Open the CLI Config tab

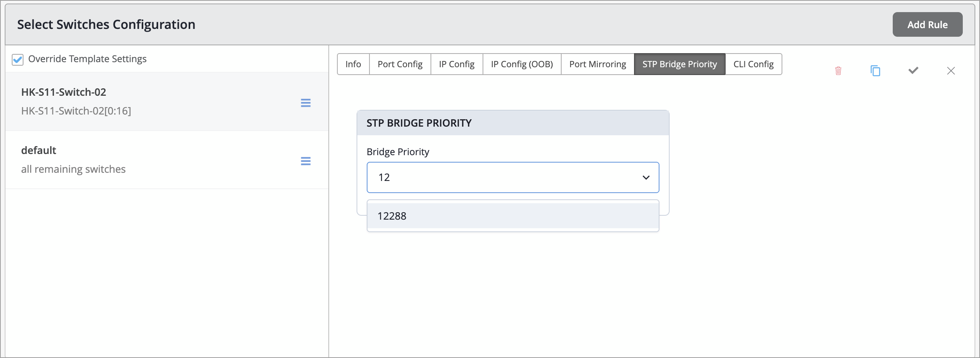click(753, 64)
